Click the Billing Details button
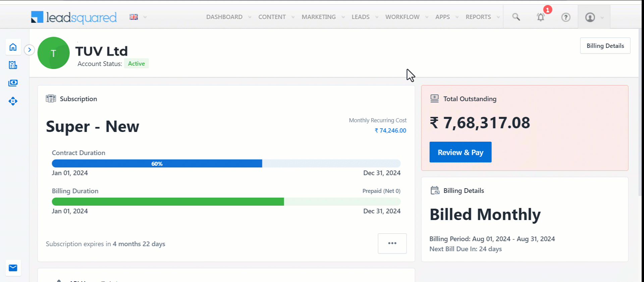Screen dimensions: 644x282 (605, 46)
